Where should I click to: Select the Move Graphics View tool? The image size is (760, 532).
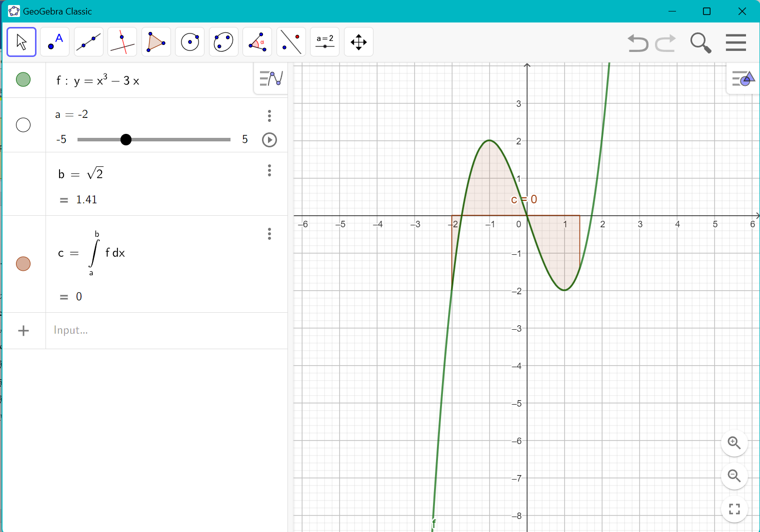[358, 42]
